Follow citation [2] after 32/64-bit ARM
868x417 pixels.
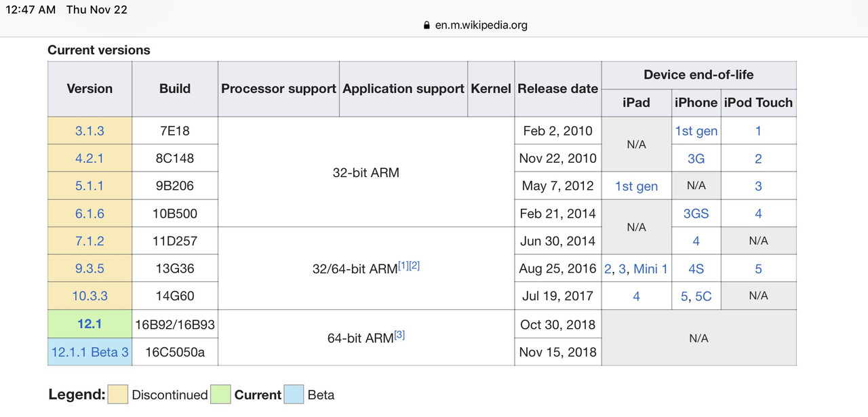pos(414,265)
